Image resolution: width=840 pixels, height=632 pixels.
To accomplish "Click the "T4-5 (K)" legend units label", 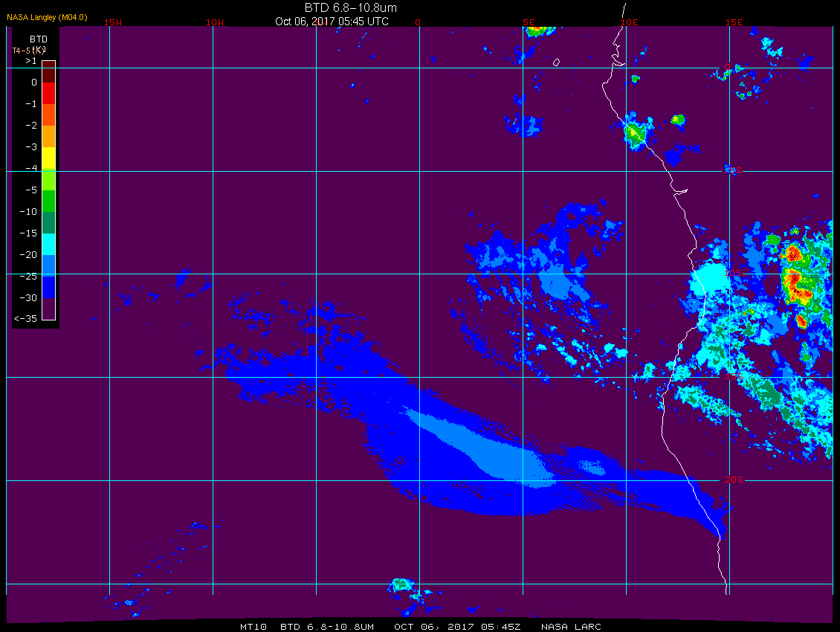I will (29, 51).
